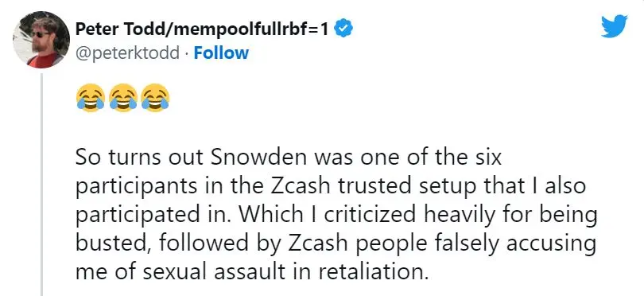Click the opening words "So turns out"
The image size is (644, 296).
click(140, 158)
